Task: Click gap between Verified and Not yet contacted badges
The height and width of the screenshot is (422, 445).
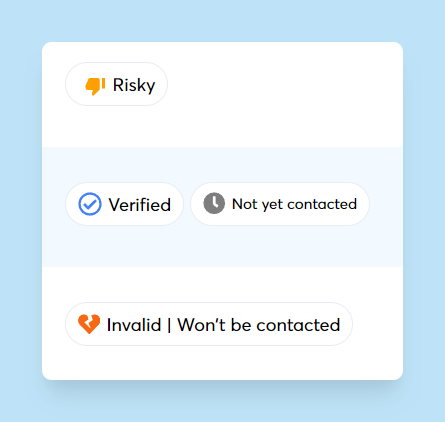Action: [x=187, y=204]
